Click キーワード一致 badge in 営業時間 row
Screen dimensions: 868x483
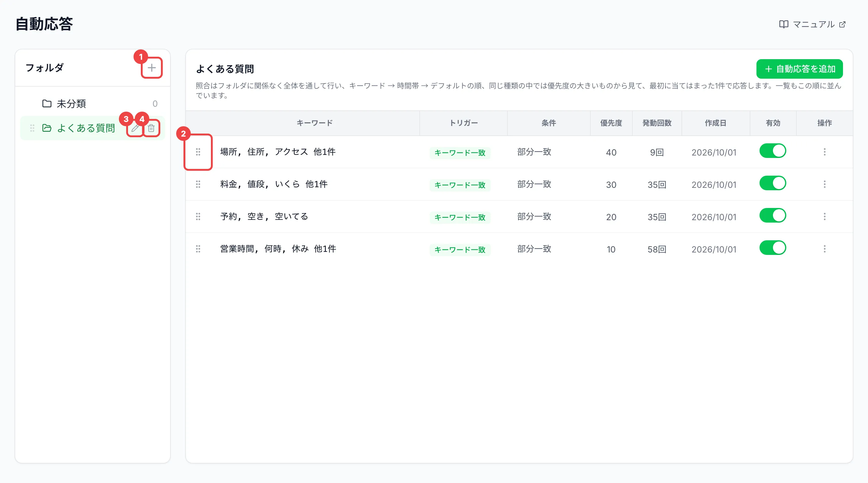pos(460,250)
